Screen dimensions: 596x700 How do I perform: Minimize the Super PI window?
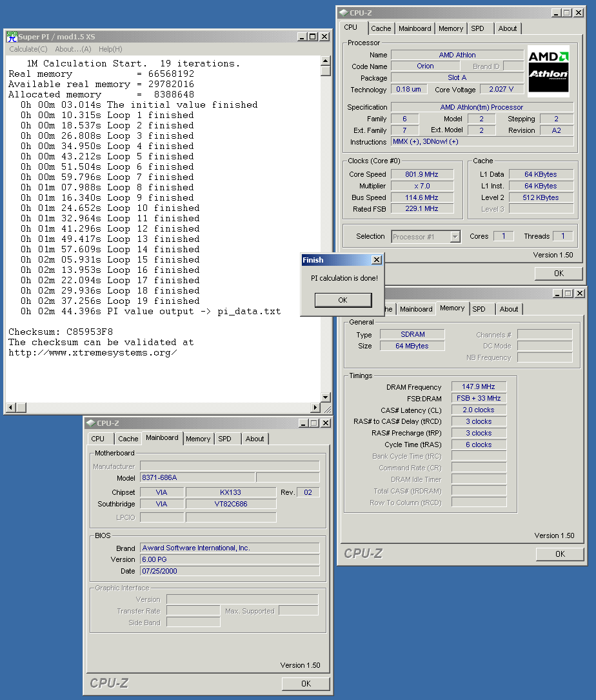pos(303,37)
